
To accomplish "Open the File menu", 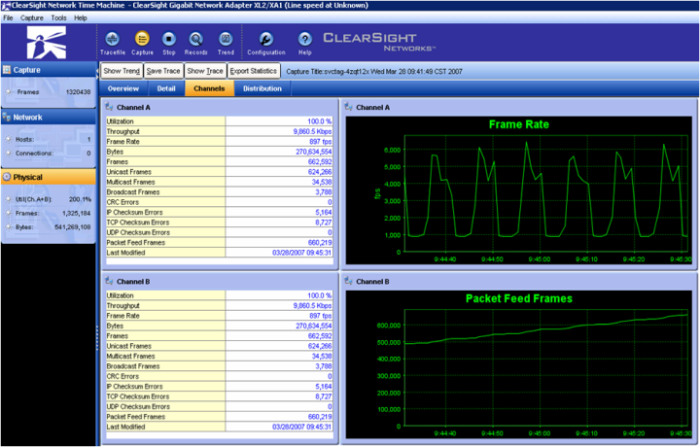I will click(x=8, y=18).
